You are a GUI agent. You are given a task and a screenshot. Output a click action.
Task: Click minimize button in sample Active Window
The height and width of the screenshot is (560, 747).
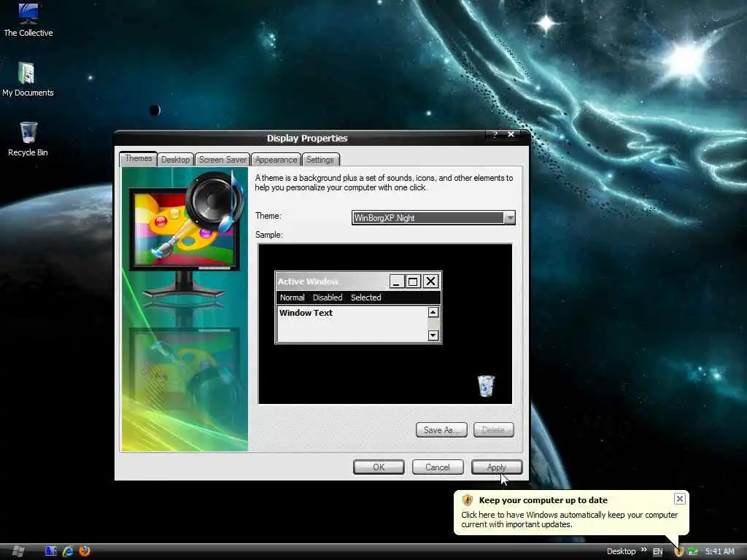click(x=396, y=281)
